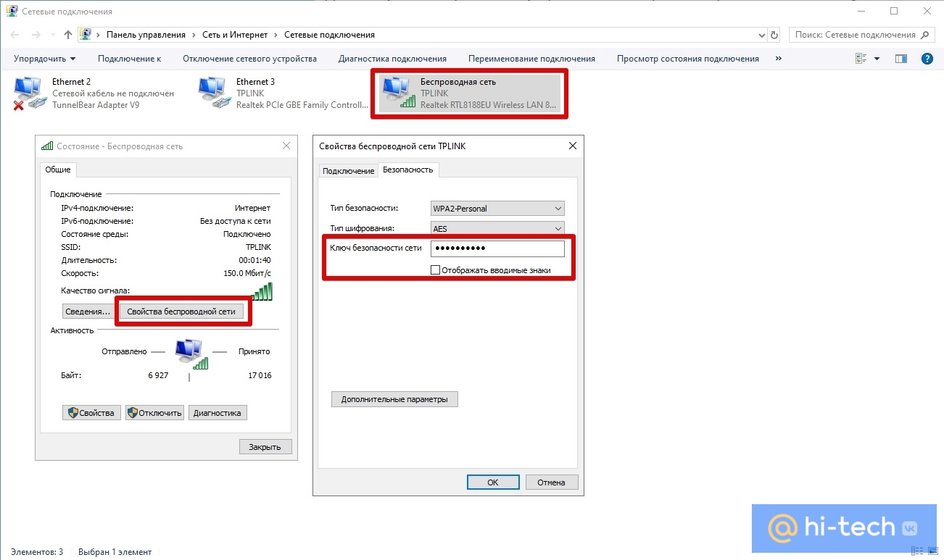Click Подключение к in the toolbar
944x560 pixels.
pyautogui.click(x=129, y=58)
